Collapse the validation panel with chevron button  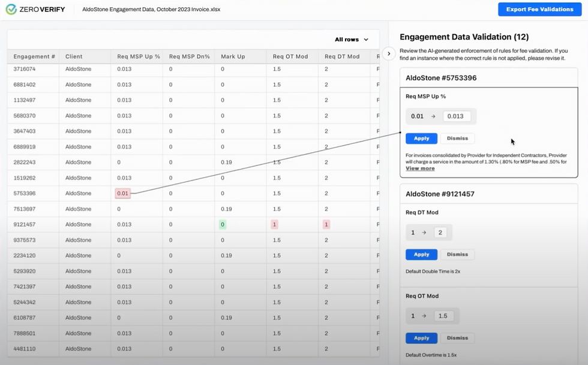pos(388,54)
